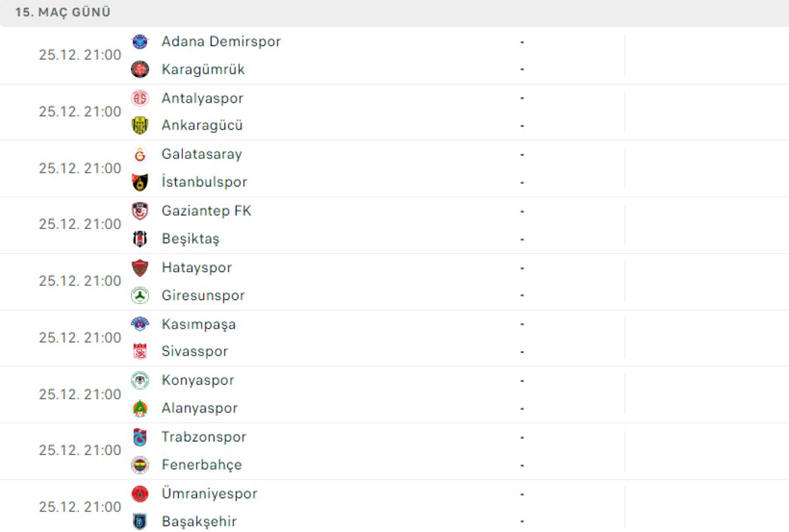Viewport: 789px width, 532px height.
Task: Open the Hatayspor team page link
Action: [196, 267]
